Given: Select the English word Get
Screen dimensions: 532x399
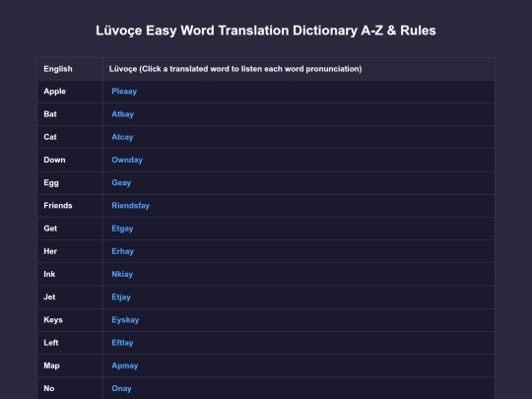Looking at the screenshot, I should click(x=50, y=229).
